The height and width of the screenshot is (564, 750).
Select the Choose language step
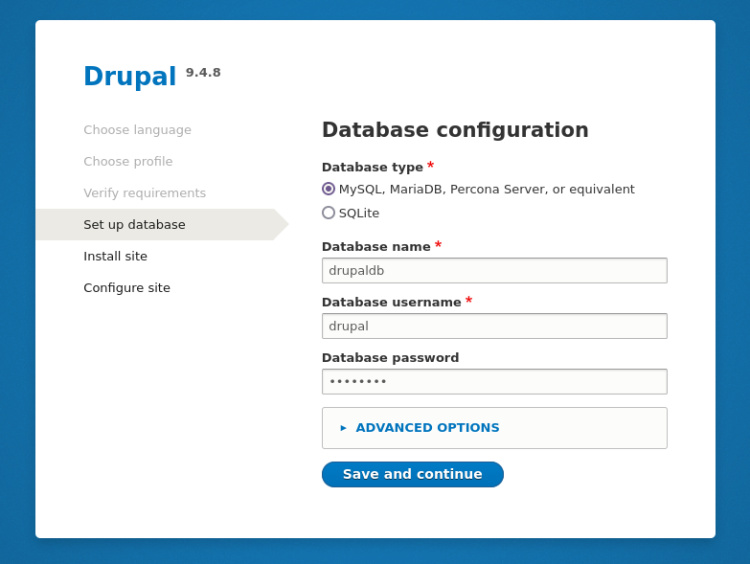[137, 130]
